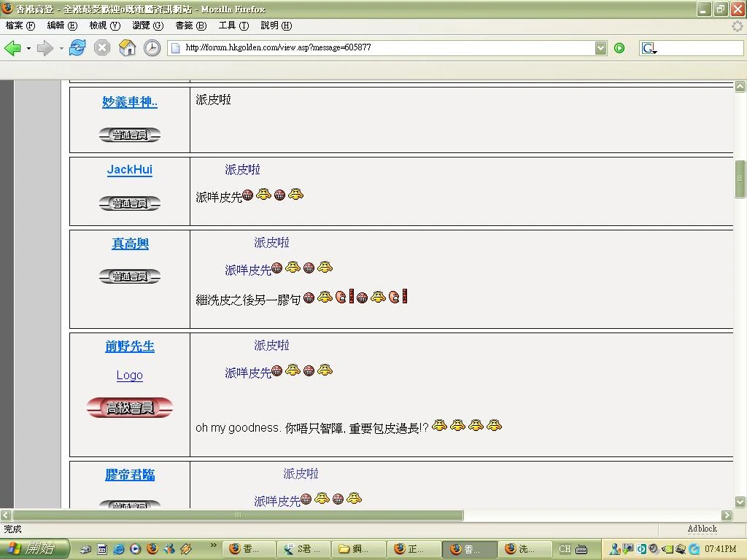Expand quick launch overflow chevron in taskbar
The image size is (747, 560).
pyautogui.click(x=214, y=545)
